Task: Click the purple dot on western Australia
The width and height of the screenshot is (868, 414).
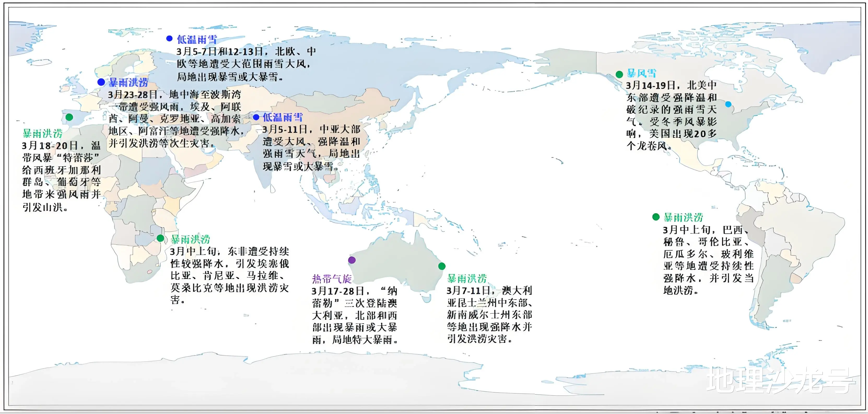Action: coord(352,260)
